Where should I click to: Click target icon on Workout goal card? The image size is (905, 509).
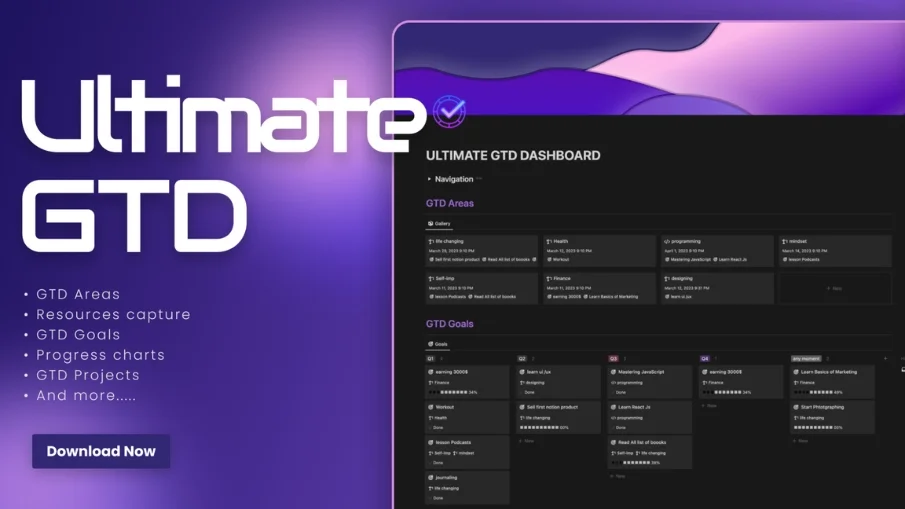click(x=431, y=407)
